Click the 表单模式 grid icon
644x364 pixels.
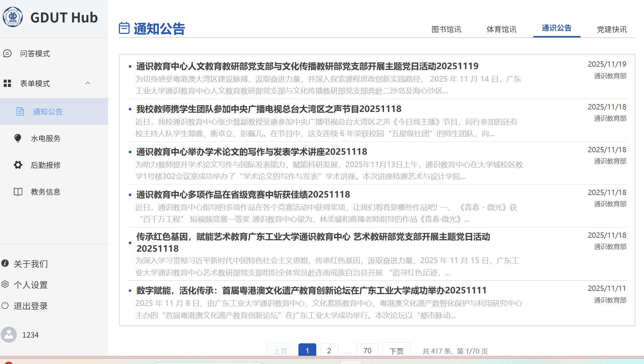point(7,83)
